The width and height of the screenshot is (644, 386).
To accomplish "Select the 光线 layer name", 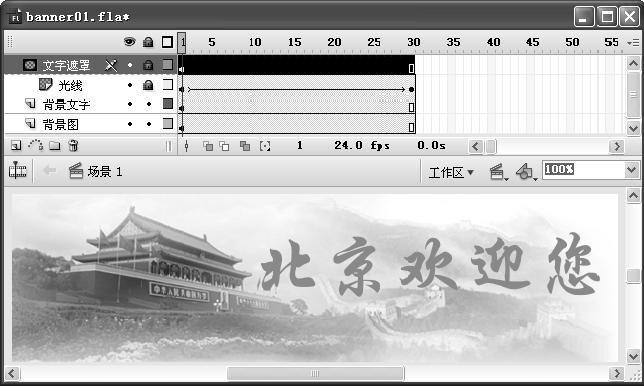I will click(70, 85).
